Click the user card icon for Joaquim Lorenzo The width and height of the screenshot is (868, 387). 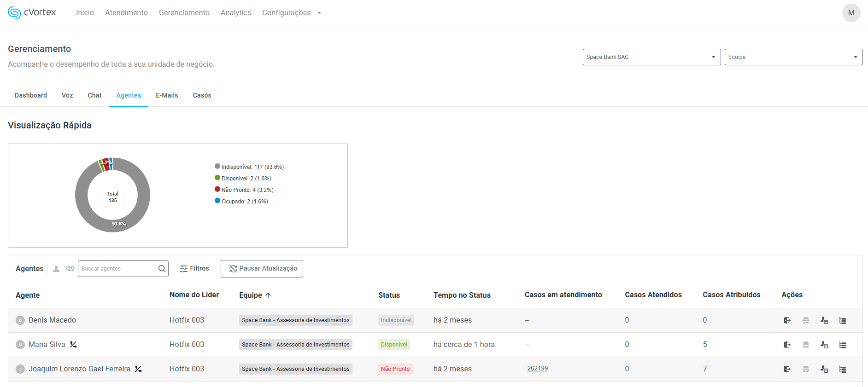point(824,369)
